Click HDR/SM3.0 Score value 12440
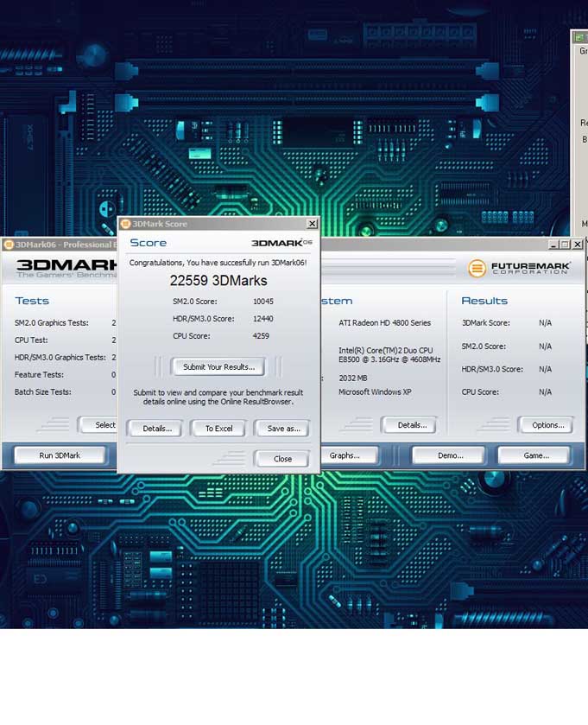 click(262, 319)
